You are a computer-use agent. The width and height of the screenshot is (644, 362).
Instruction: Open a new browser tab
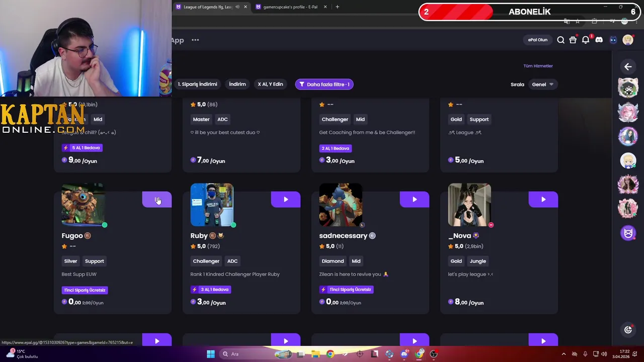pyautogui.click(x=337, y=7)
